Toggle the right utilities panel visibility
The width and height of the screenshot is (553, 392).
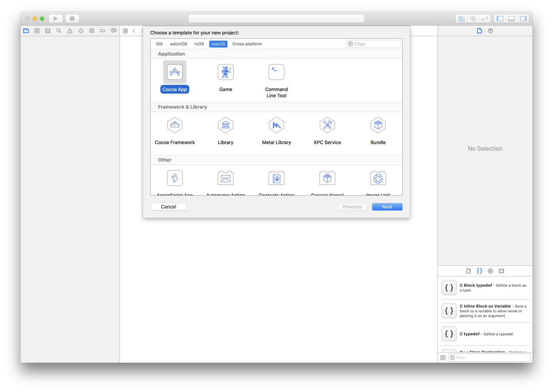523,18
